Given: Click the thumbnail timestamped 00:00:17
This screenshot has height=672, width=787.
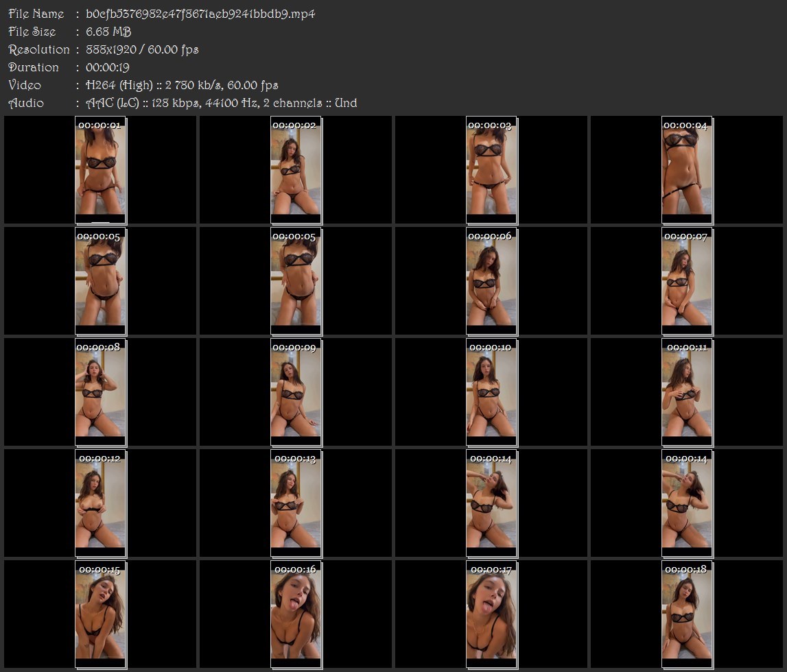Looking at the screenshot, I should pyautogui.click(x=491, y=615).
